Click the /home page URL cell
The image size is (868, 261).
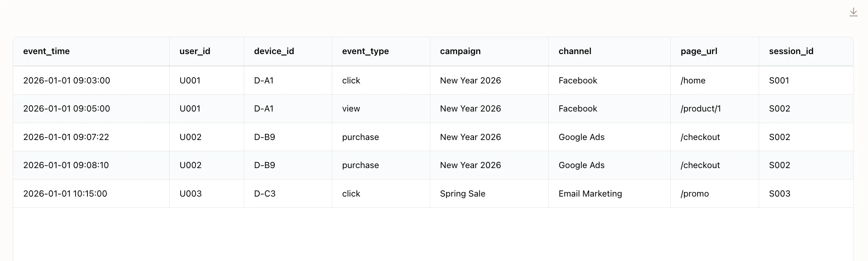[693, 81]
